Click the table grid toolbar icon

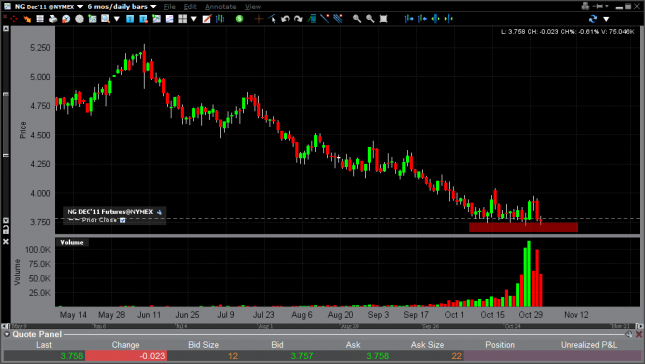[40, 19]
